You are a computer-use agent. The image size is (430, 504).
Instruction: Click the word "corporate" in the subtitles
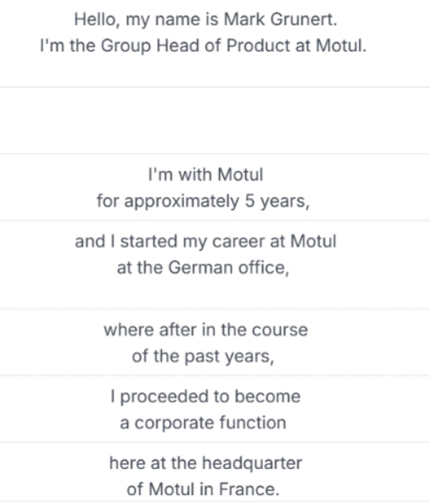coord(172,423)
